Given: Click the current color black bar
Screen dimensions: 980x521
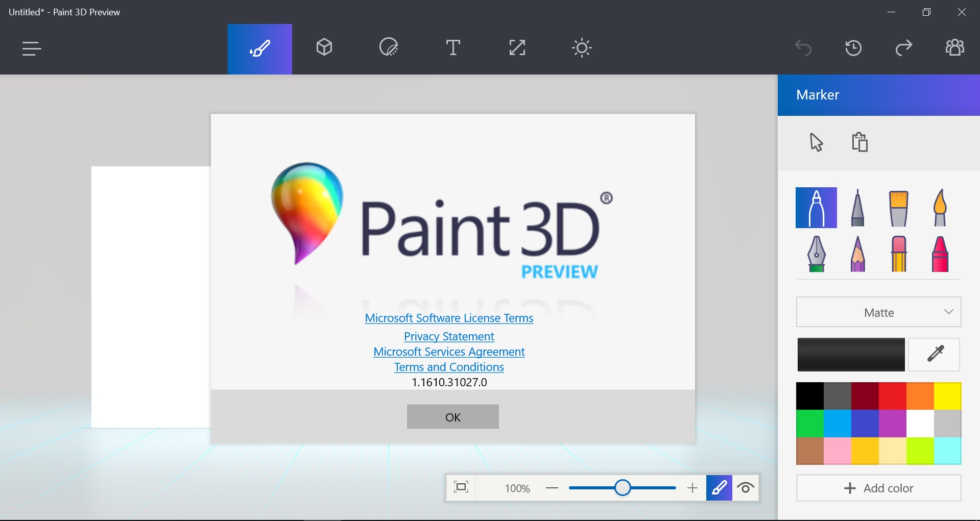Looking at the screenshot, I should coord(851,355).
